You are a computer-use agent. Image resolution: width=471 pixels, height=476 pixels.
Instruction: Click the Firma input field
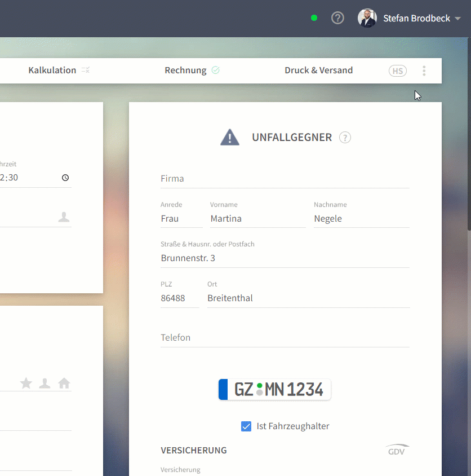(x=285, y=179)
